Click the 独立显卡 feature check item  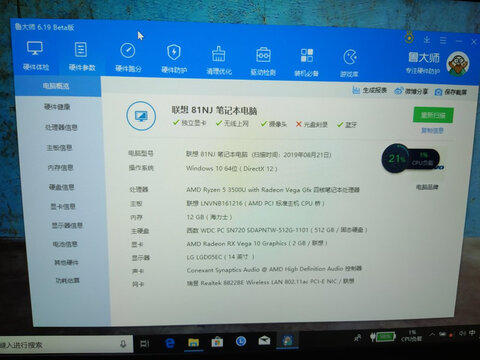coord(190,123)
